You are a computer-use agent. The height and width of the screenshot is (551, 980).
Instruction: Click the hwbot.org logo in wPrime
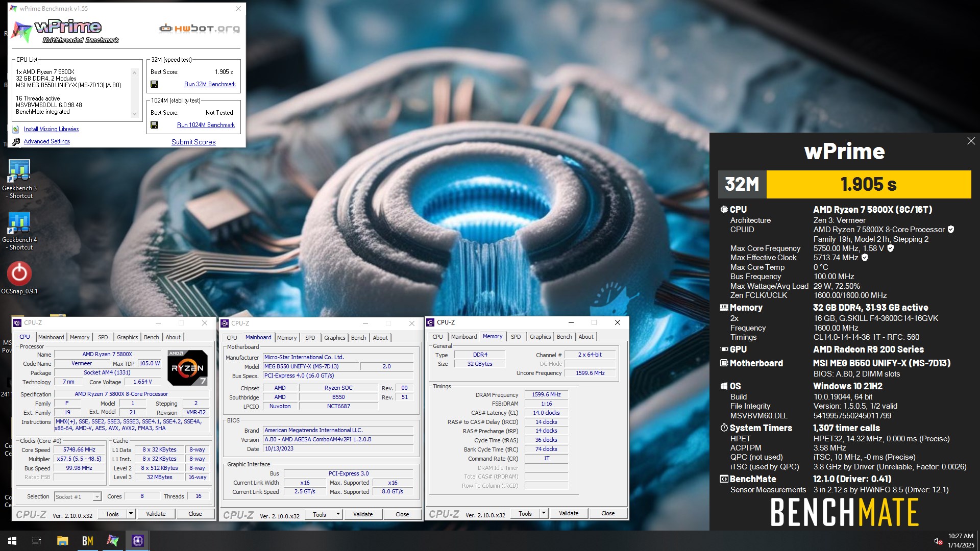[199, 29]
